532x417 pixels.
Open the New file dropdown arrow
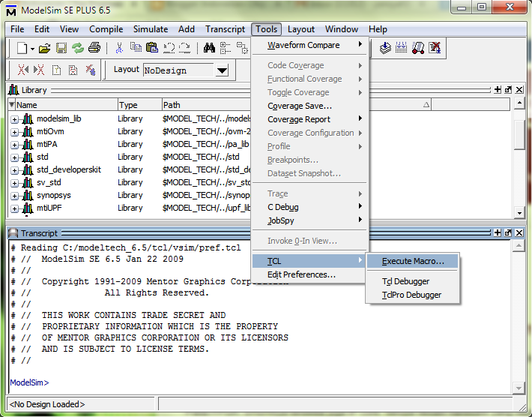point(32,49)
